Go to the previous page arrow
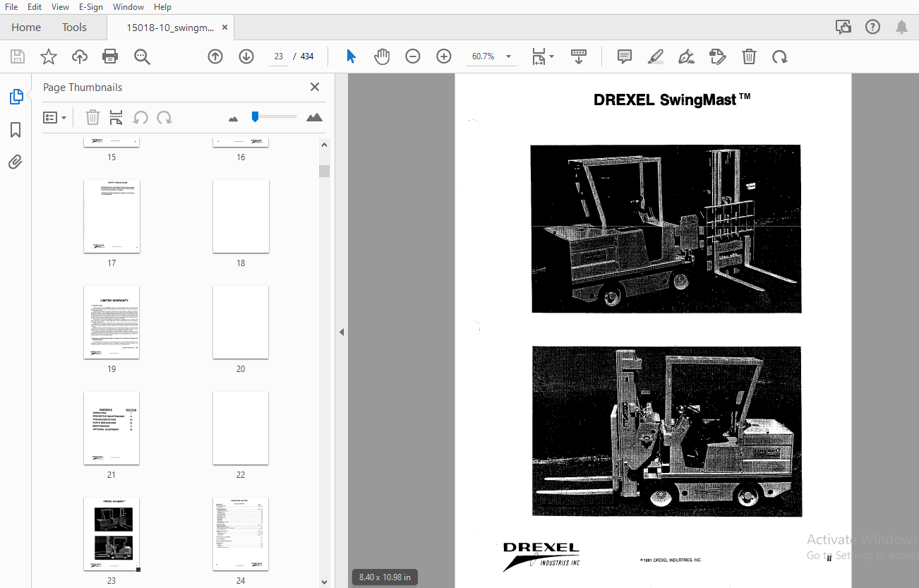The image size is (919, 588). 215,56
